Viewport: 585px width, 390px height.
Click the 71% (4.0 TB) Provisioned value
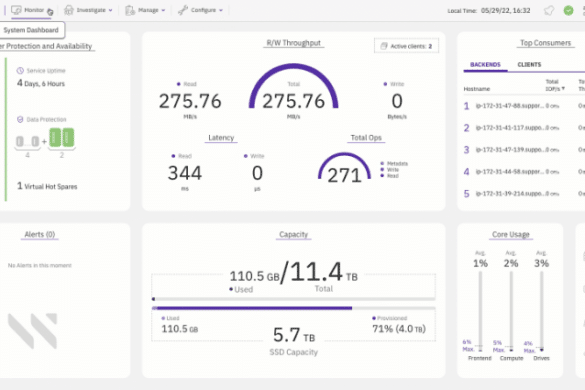pos(399,329)
